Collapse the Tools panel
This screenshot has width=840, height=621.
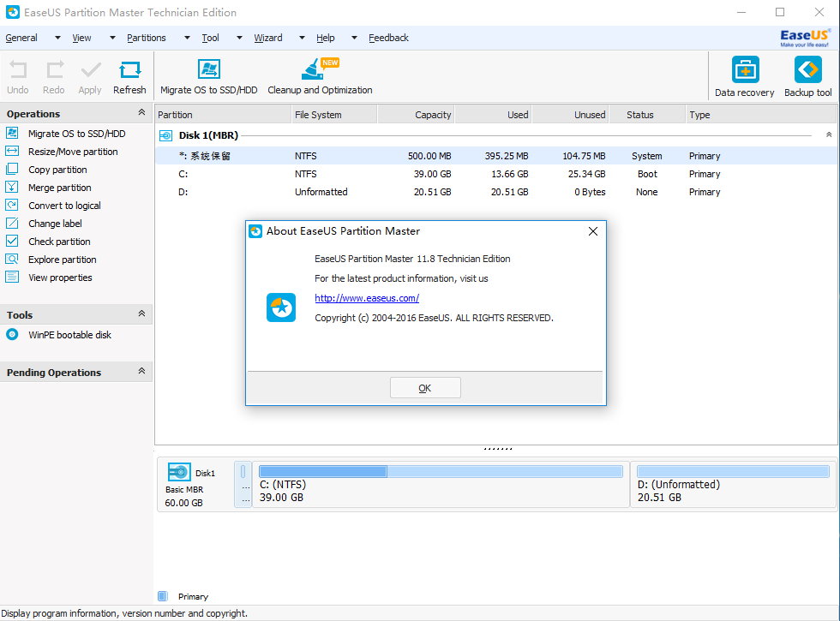(x=141, y=313)
